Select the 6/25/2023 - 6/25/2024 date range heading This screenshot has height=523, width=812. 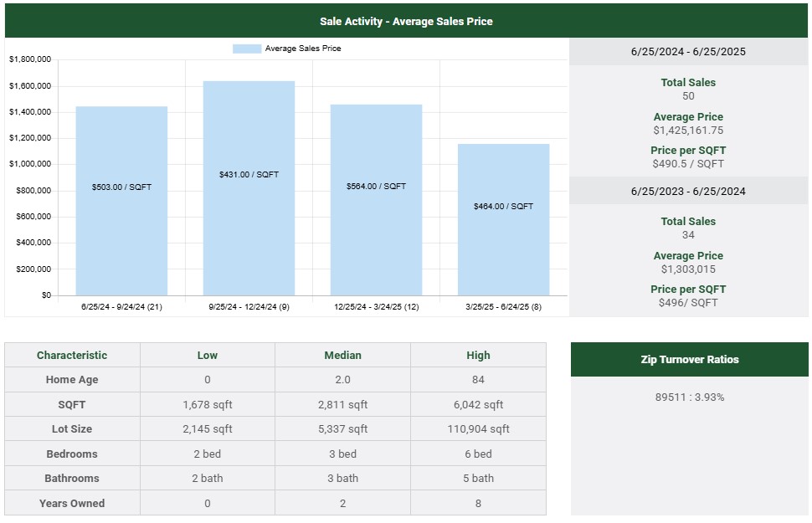688,191
